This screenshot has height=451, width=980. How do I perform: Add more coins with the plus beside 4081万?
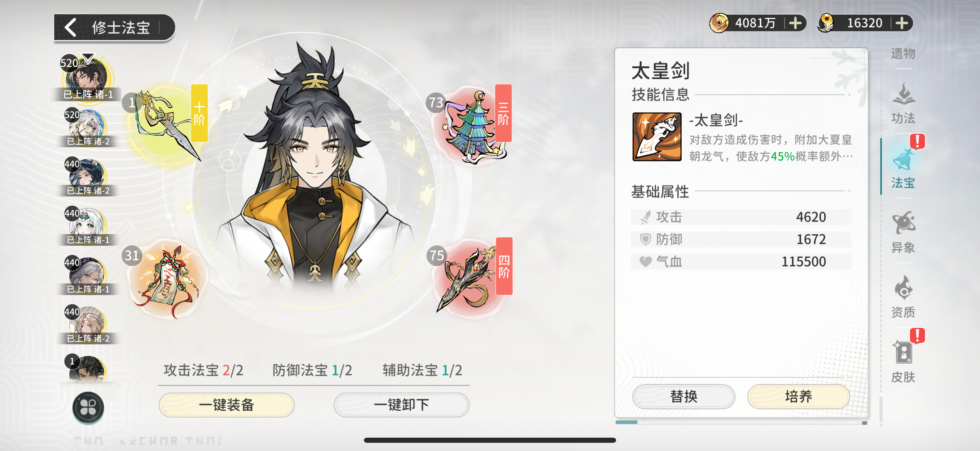[x=795, y=23]
